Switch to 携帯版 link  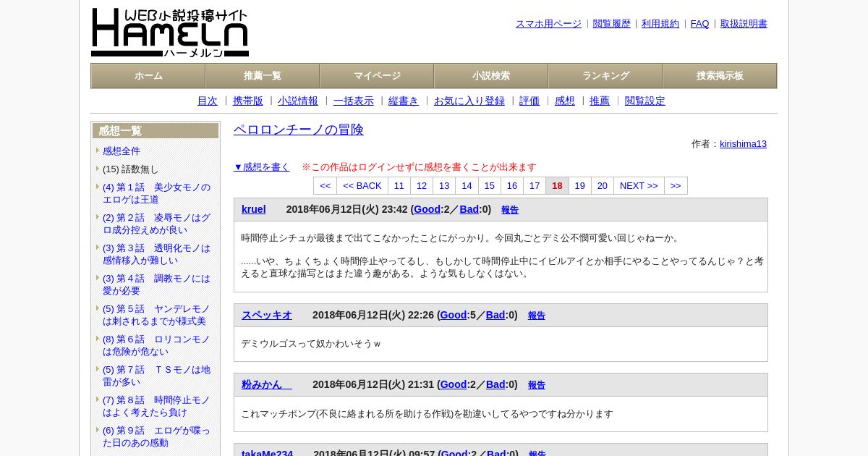pyautogui.click(x=248, y=101)
